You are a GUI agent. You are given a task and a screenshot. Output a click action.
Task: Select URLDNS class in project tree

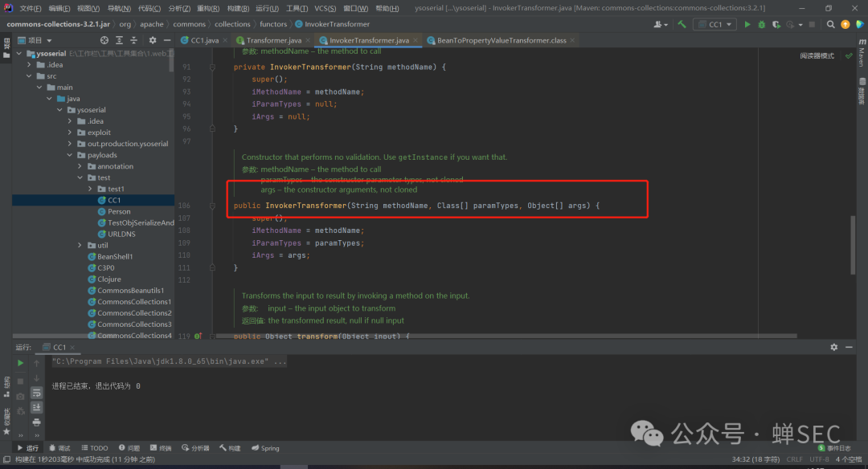[x=121, y=234]
